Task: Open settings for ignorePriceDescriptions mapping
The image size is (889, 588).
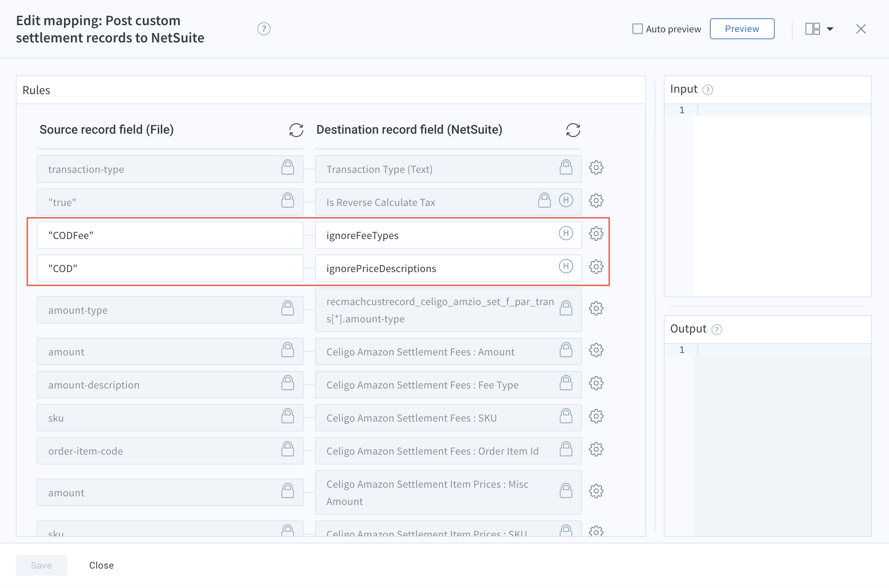Action: pyautogui.click(x=596, y=267)
